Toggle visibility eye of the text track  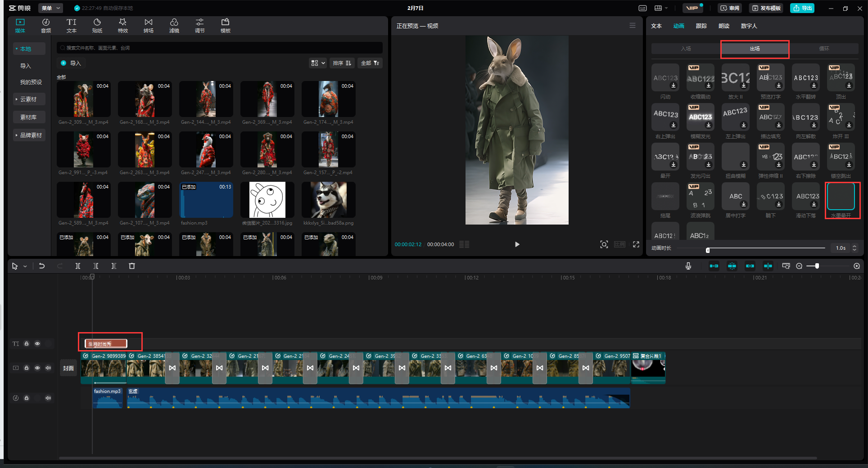(37, 344)
